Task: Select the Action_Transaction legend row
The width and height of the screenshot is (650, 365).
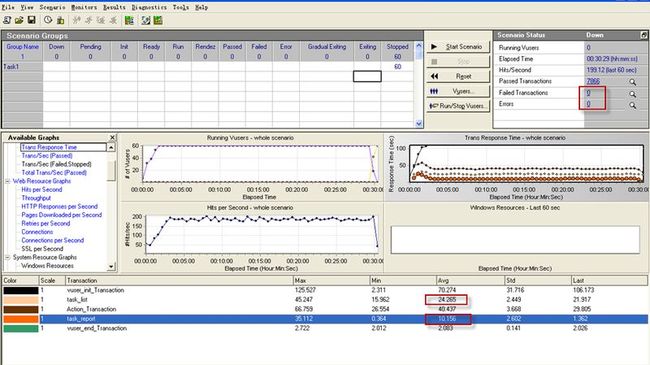Action: (x=325, y=309)
